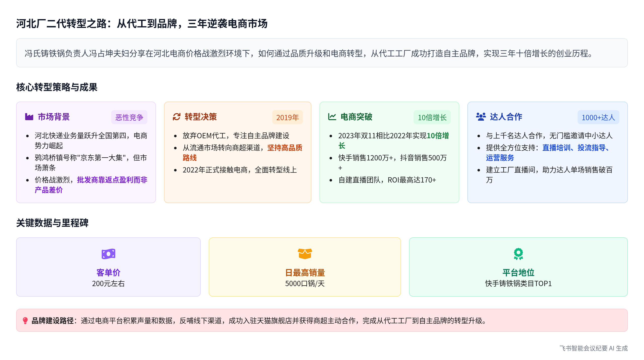Click the highlighted 坚持高品质路线 text
This screenshot has width=644, height=360.
click(x=285, y=148)
